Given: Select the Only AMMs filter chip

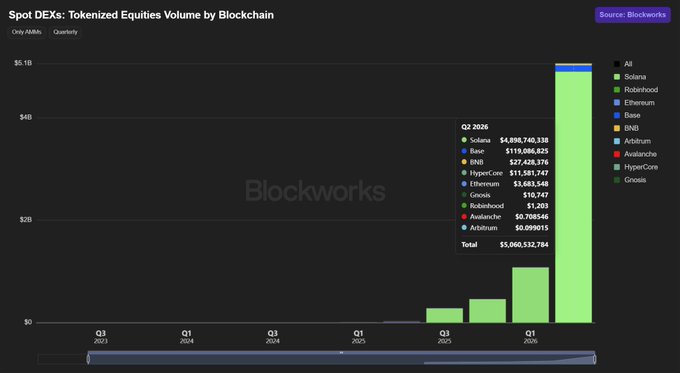Looking at the screenshot, I should (26, 32).
